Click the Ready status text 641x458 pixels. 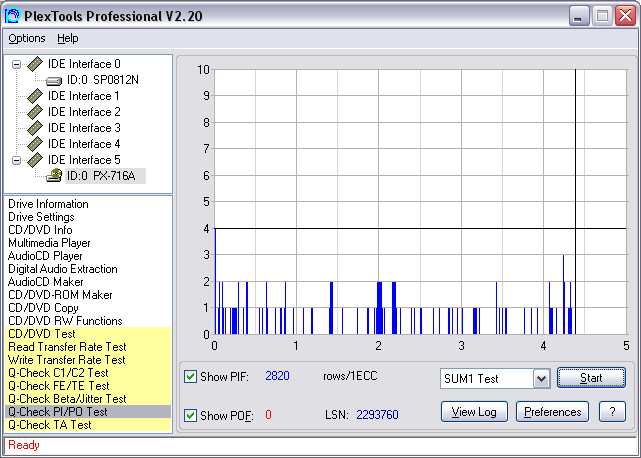click(24, 445)
